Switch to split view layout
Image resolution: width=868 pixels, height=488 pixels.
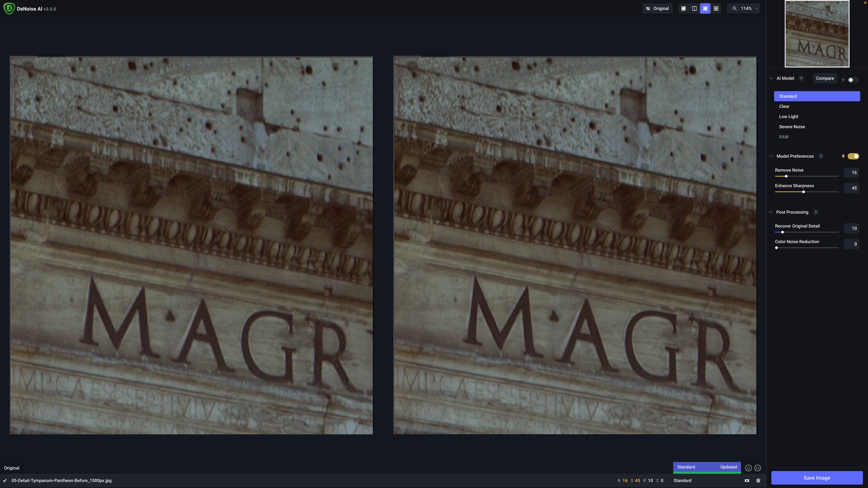[694, 8]
